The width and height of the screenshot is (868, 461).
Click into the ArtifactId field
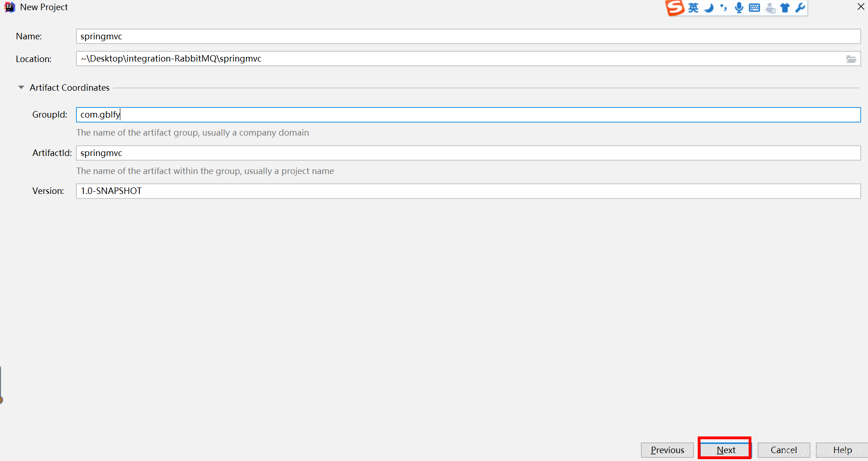click(x=468, y=153)
